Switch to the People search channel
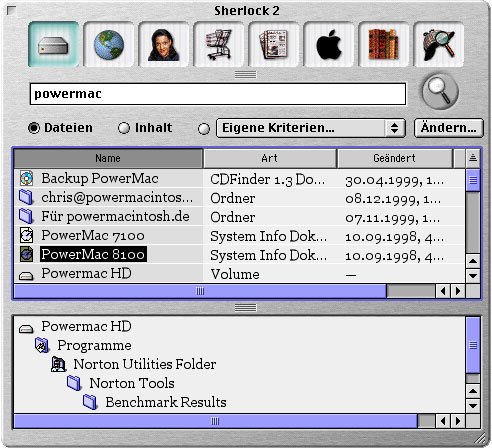Viewport: 492px width, 448px height. click(164, 44)
